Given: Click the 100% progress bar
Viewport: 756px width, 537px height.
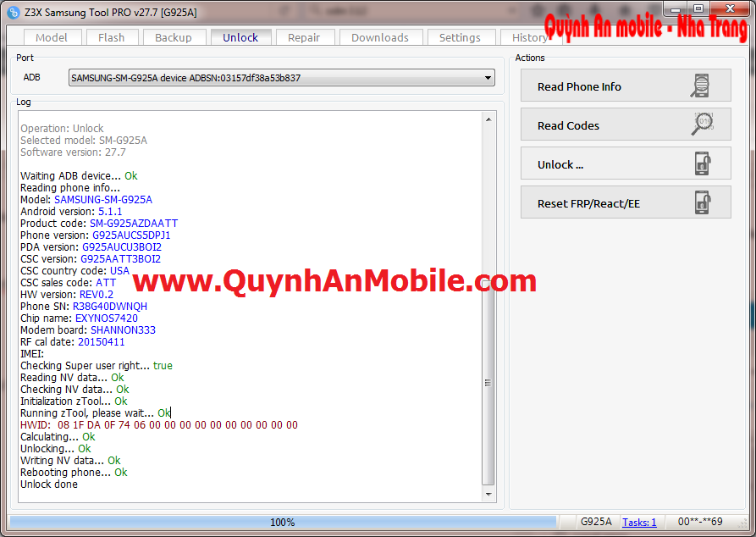Looking at the screenshot, I should [283, 522].
